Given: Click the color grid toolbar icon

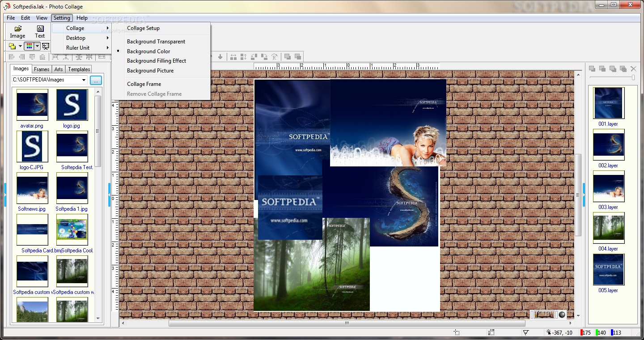Looking at the screenshot, I should pyautogui.click(x=29, y=46).
